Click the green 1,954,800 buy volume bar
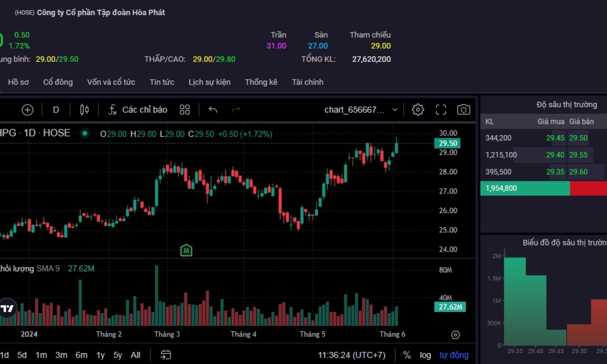Viewport: 607px width, 364px height. pyautogui.click(x=524, y=188)
